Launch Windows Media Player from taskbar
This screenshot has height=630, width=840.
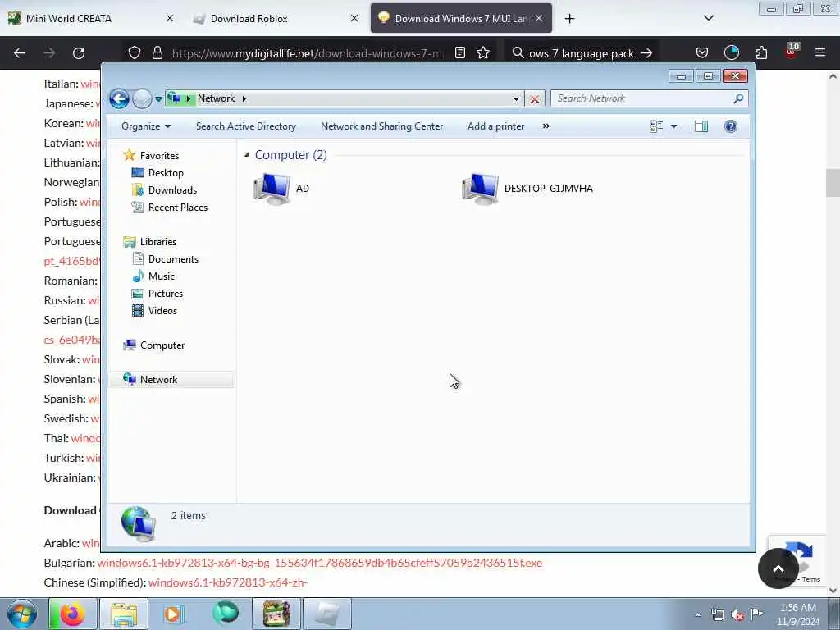coord(174,614)
